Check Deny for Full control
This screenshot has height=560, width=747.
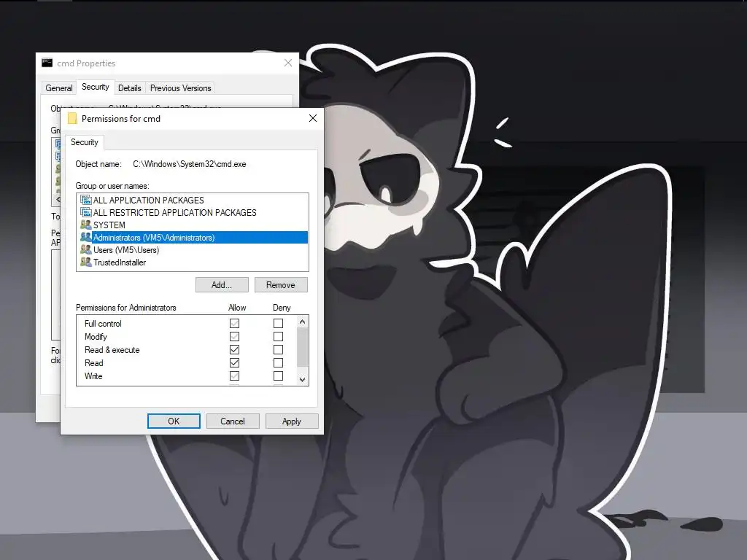coord(278,323)
